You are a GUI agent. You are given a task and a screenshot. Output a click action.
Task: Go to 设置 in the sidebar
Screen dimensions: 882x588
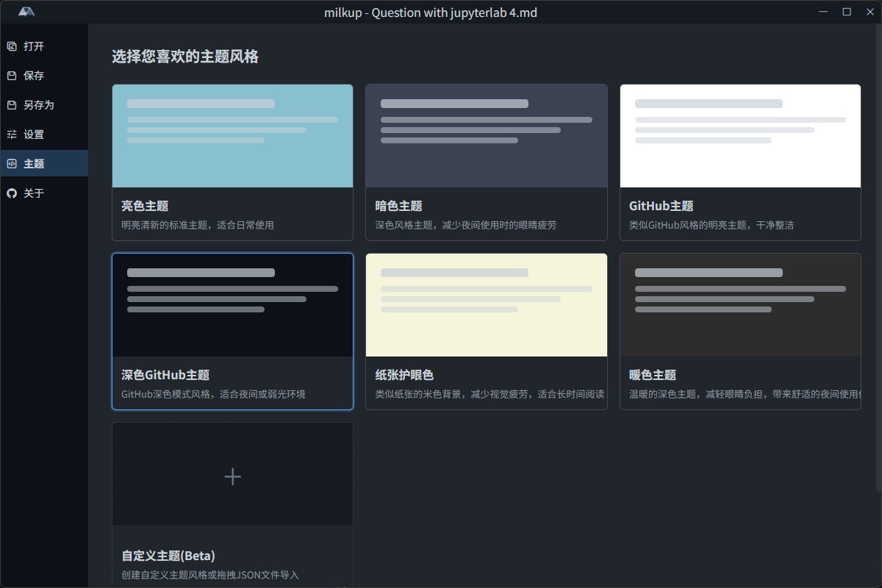(44, 135)
